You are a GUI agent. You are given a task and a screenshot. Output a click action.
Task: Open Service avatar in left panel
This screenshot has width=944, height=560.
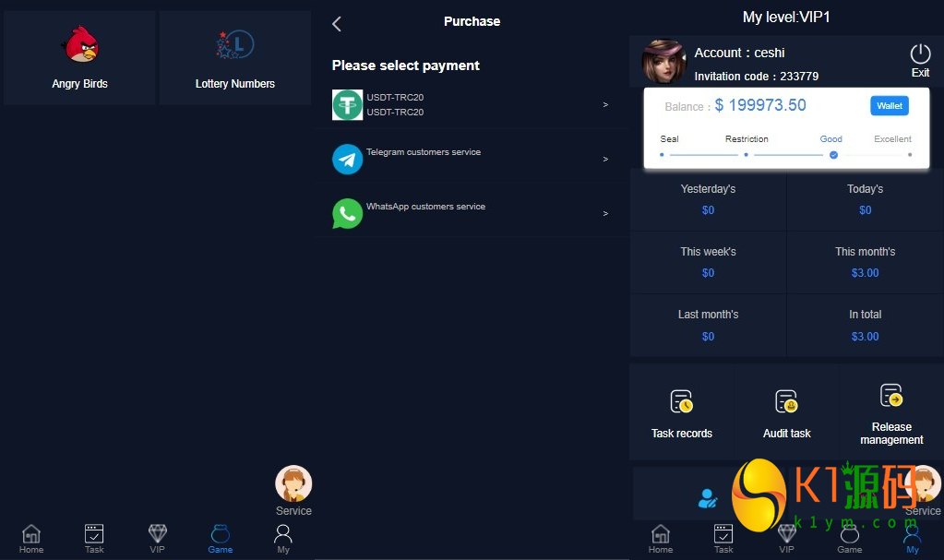point(293,483)
